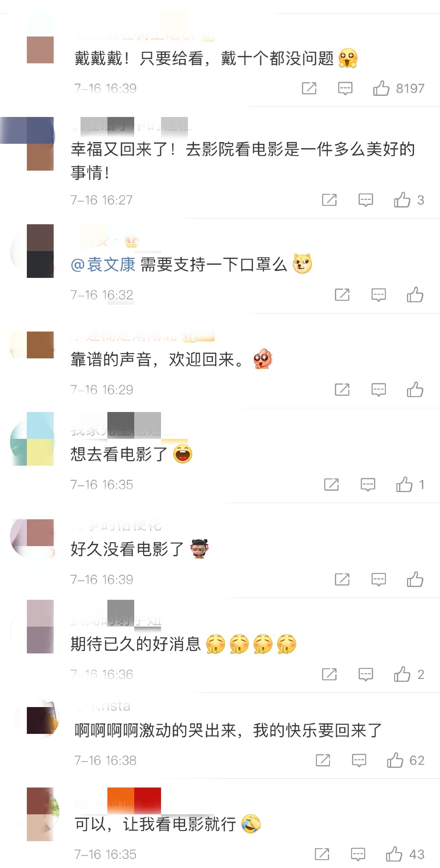The width and height of the screenshot is (440, 868).
Task: Reply to the 幸福又回来了 comment
Action: 366,200
